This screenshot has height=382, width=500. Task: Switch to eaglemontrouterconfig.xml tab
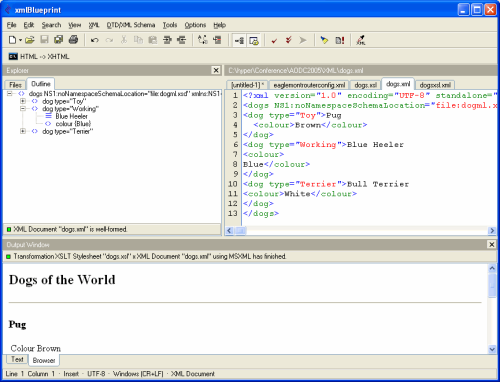(x=309, y=85)
